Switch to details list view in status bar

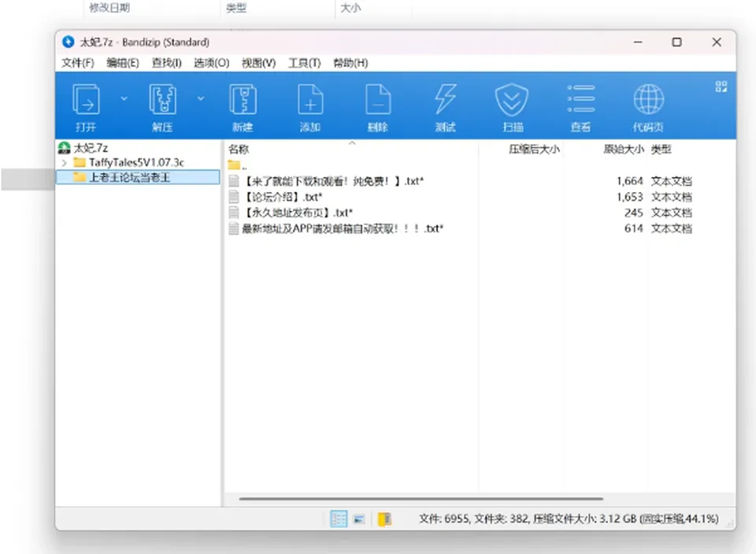pos(339,519)
